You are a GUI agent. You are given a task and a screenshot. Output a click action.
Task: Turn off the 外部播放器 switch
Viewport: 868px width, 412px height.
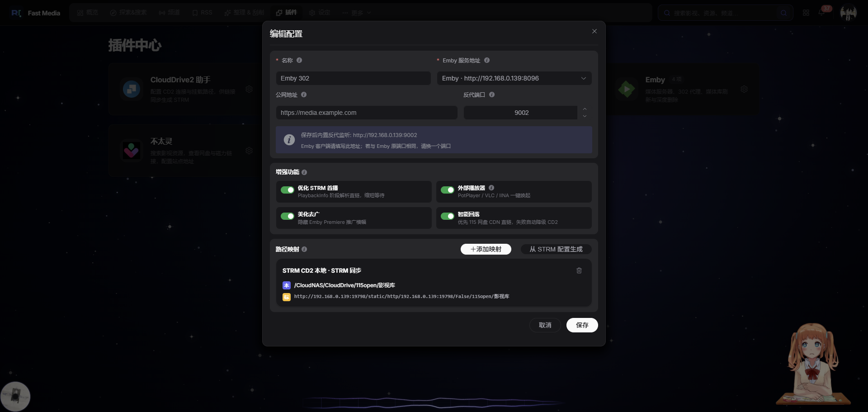click(448, 190)
